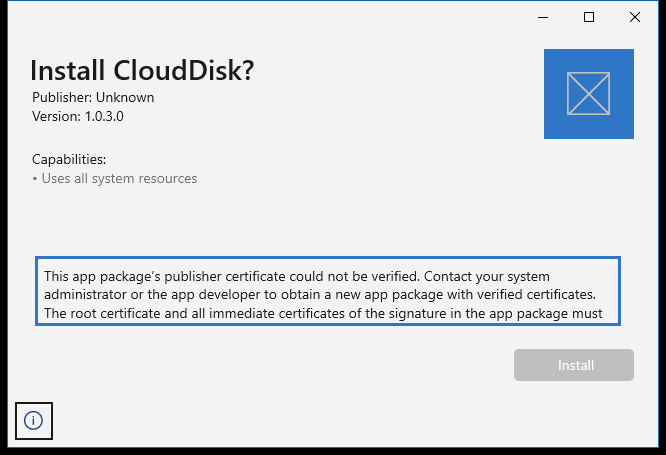666x455 pixels.
Task: Close the Install CloudDisk dialog
Action: [x=635, y=17]
